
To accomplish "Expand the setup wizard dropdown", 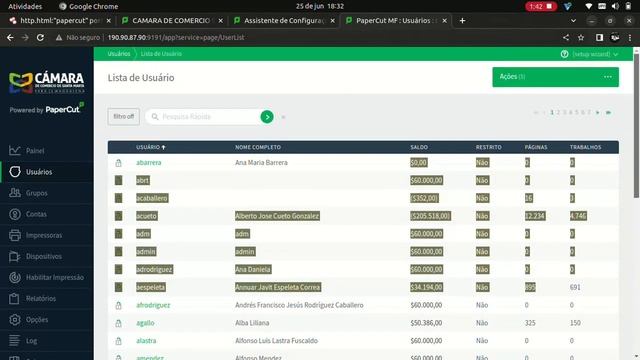I will 595,54.
